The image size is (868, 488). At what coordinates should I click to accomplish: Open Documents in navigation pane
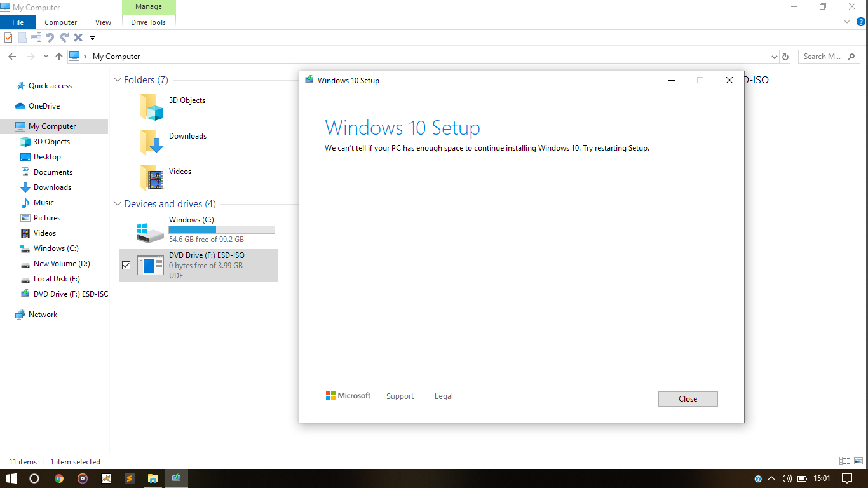point(53,172)
